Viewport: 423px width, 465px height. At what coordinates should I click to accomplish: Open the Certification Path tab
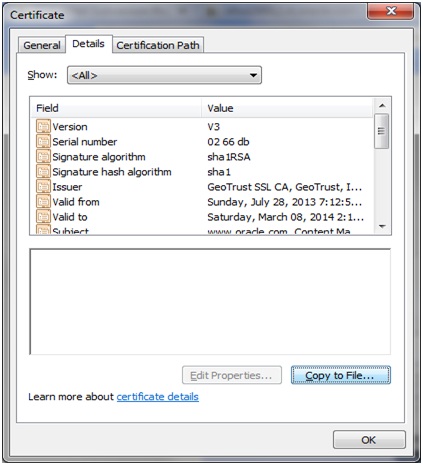(158, 45)
